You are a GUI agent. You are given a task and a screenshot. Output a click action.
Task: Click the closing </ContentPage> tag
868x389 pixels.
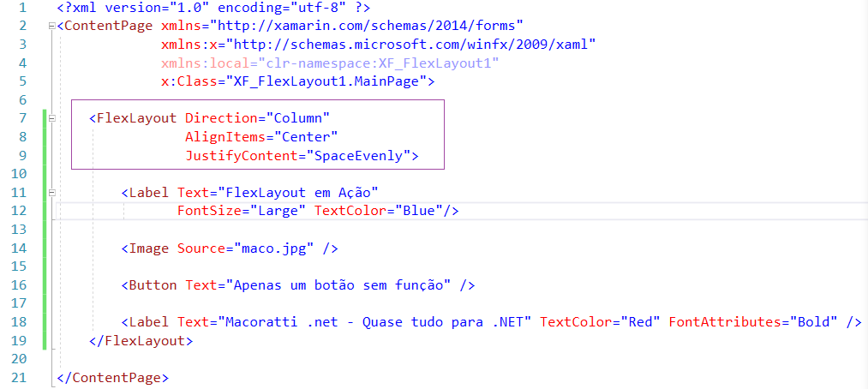(x=112, y=378)
